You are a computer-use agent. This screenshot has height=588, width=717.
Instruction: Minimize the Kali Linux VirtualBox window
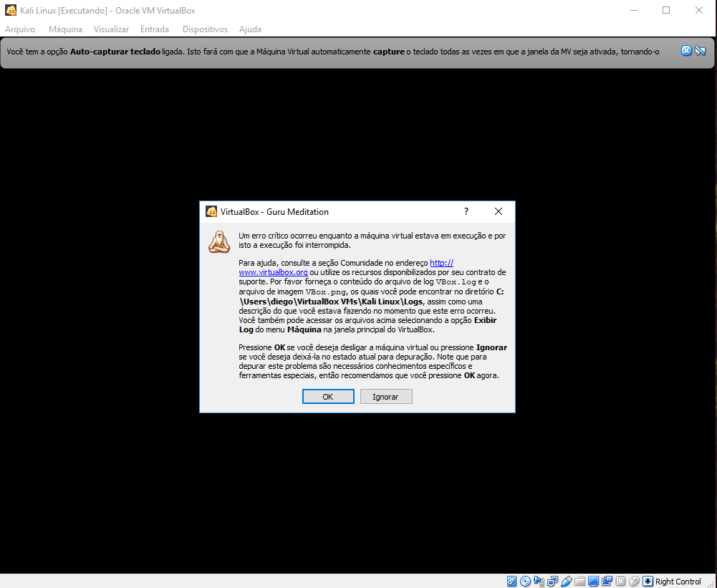pyautogui.click(x=634, y=10)
